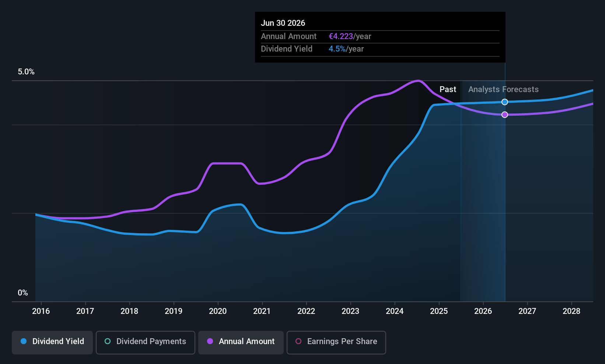605x364 pixels.
Task: Click the 5.0% y-axis label
Action: click(26, 72)
